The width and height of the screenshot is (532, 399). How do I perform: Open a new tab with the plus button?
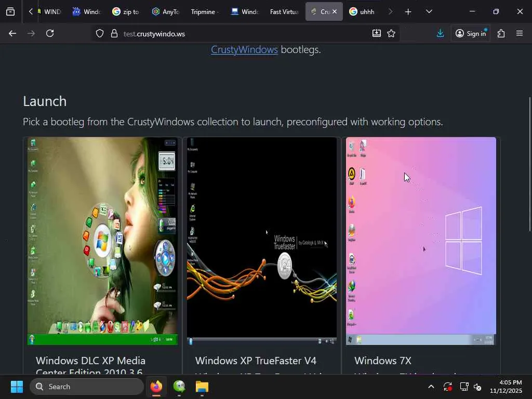point(408,12)
